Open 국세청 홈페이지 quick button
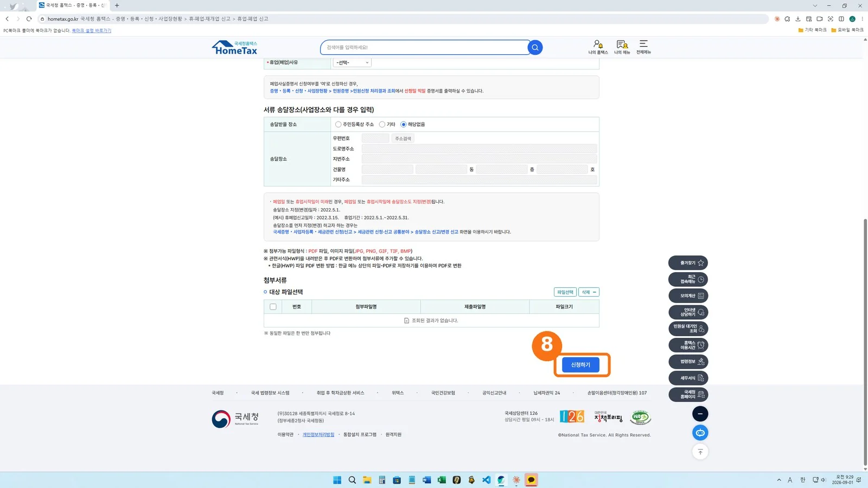868x488 pixels. coord(688,394)
